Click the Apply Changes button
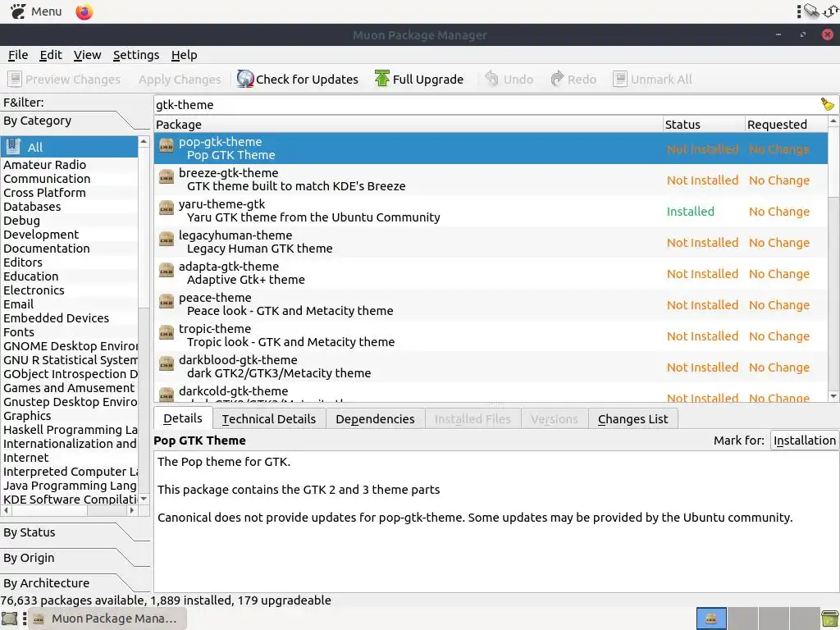This screenshot has height=630, width=840. [180, 80]
